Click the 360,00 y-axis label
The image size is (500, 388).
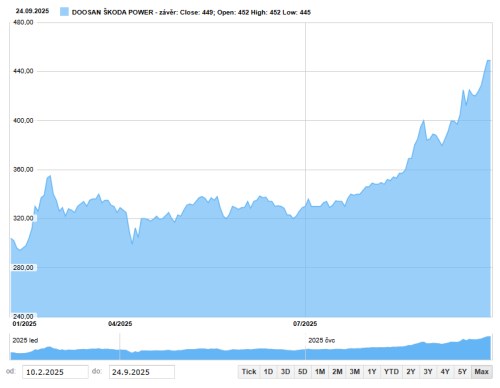pyautogui.click(x=23, y=169)
